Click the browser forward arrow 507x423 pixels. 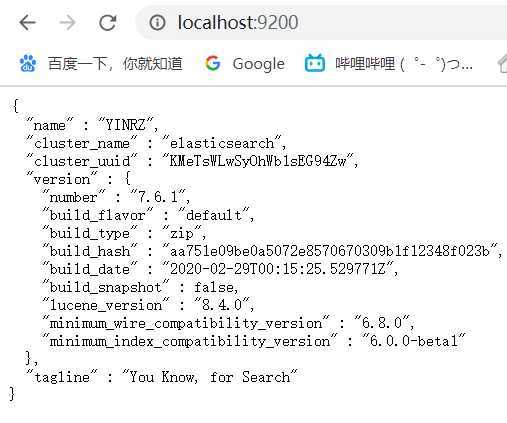[68, 23]
